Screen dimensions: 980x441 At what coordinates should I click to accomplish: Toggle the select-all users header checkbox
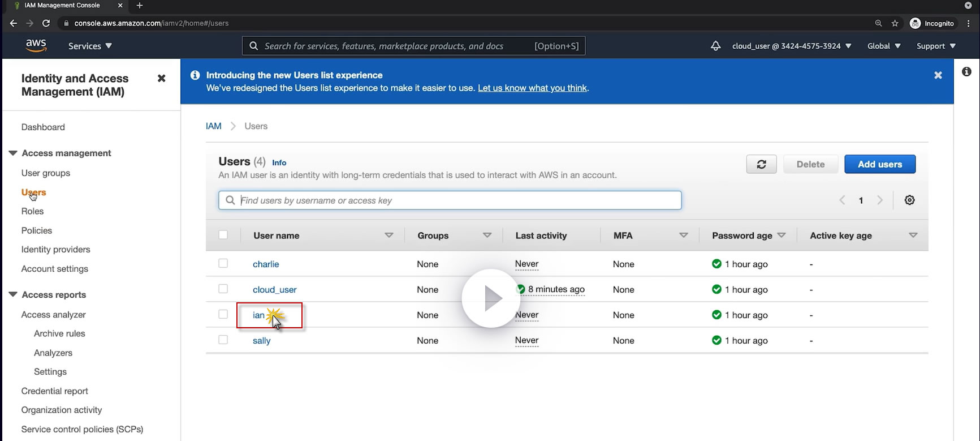[223, 235]
